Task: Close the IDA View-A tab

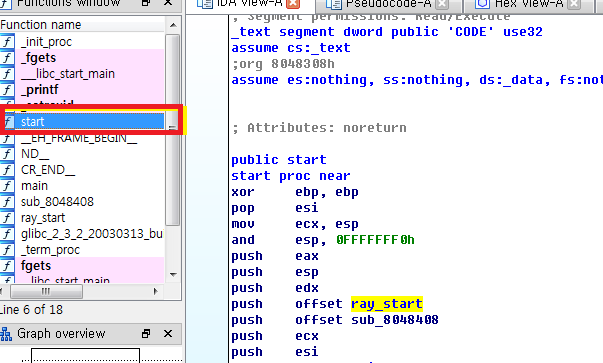Action: 293,4
